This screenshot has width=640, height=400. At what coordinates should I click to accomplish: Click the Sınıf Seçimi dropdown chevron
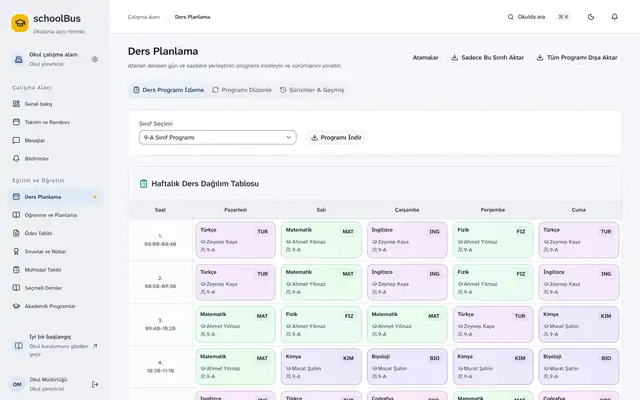[289, 138]
